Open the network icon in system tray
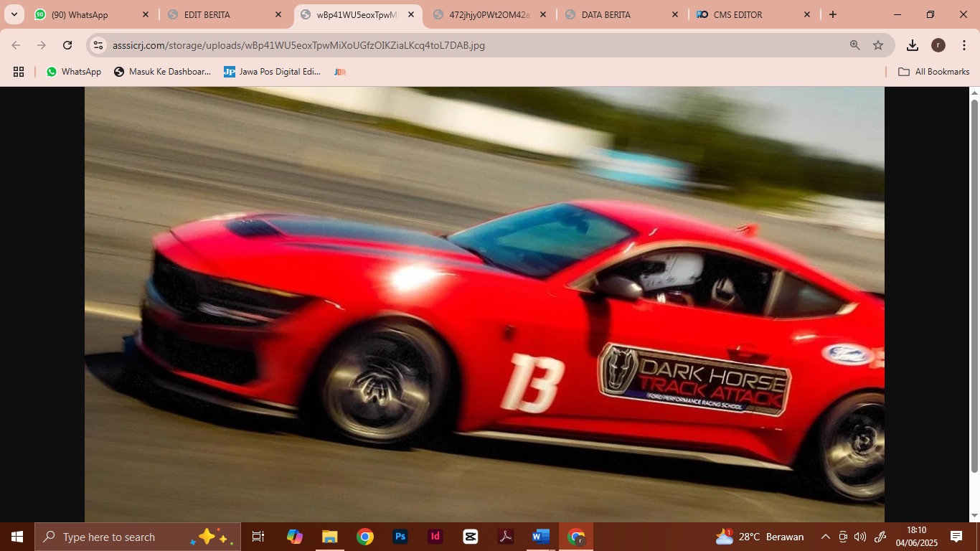 click(x=843, y=537)
